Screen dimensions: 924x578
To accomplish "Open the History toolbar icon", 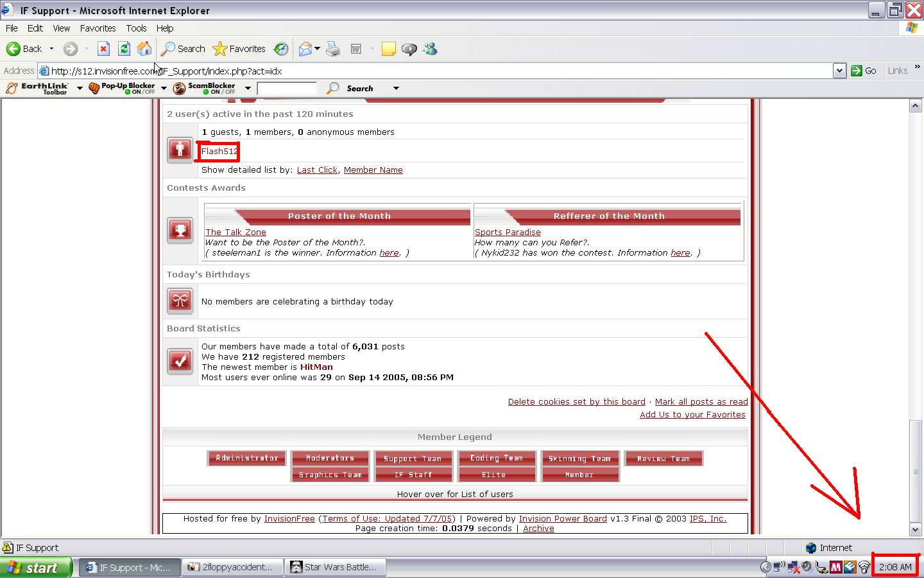I will (281, 49).
